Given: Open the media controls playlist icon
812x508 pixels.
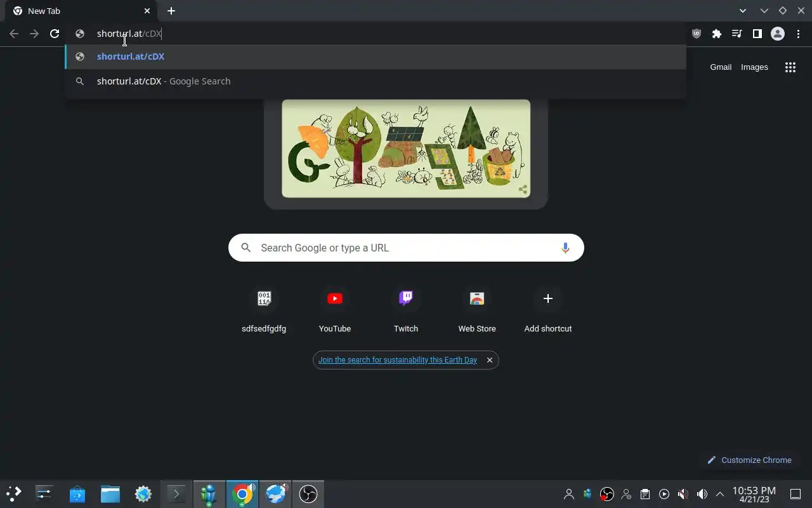Looking at the screenshot, I should [737, 34].
